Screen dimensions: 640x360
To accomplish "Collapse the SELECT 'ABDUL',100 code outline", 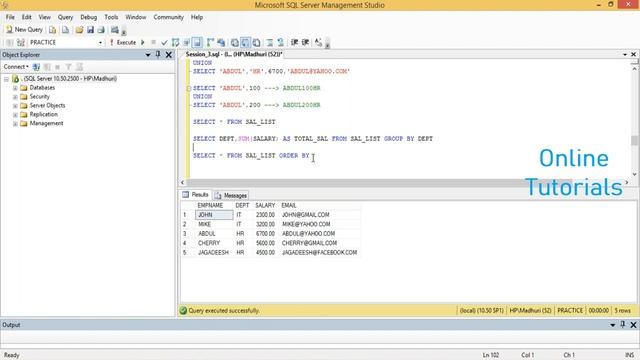I will (x=189, y=88).
